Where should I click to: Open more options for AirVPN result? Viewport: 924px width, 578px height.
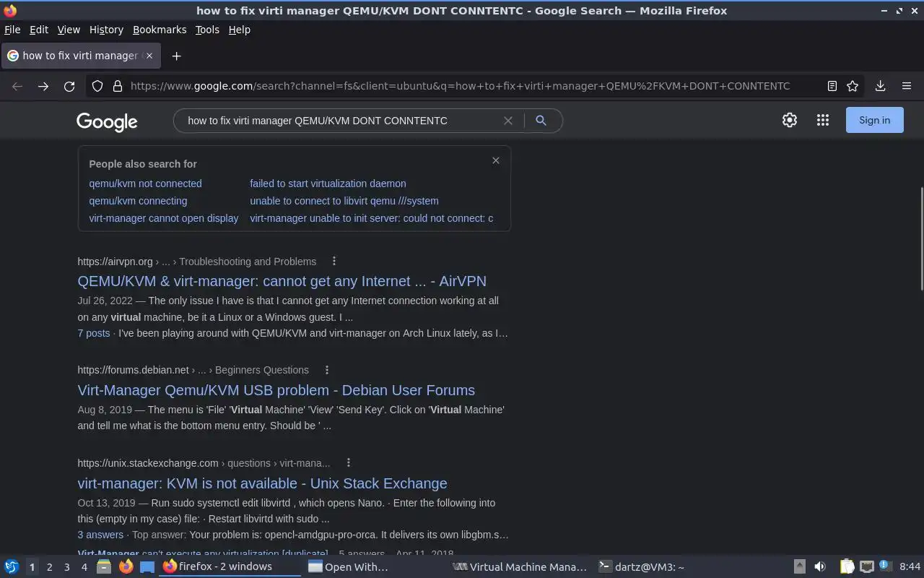(x=334, y=261)
